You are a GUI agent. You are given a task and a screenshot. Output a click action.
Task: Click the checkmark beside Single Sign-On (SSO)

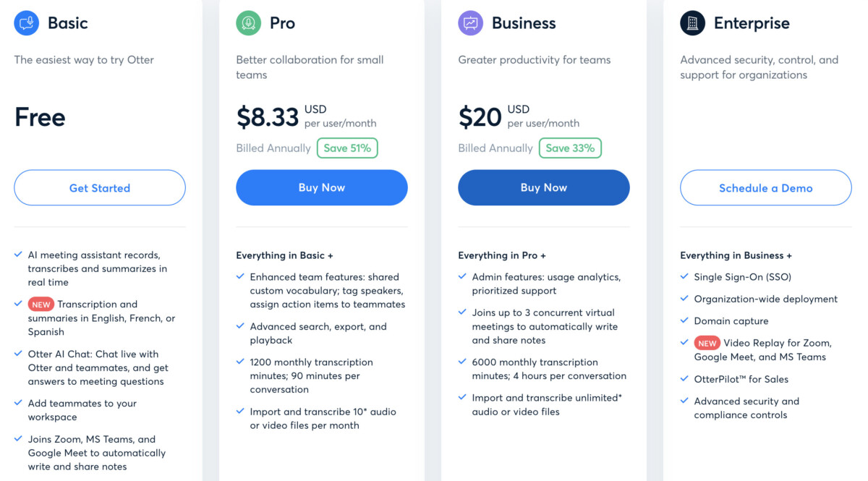(x=684, y=276)
